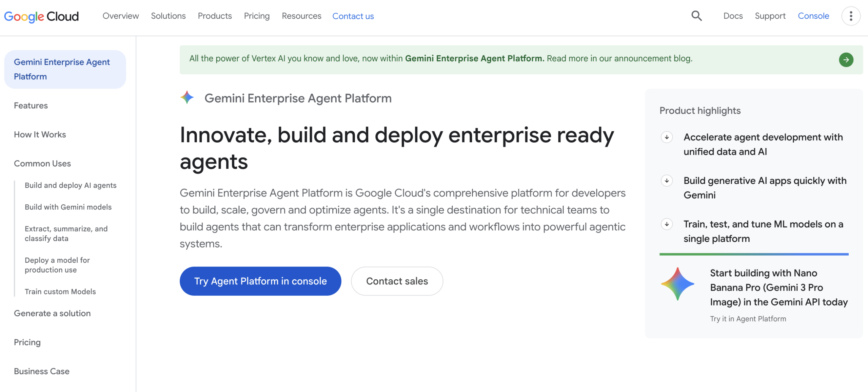Click the Google Cloud logo
Image resolution: width=868 pixels, height=392 pixels.
coord(41,16)
